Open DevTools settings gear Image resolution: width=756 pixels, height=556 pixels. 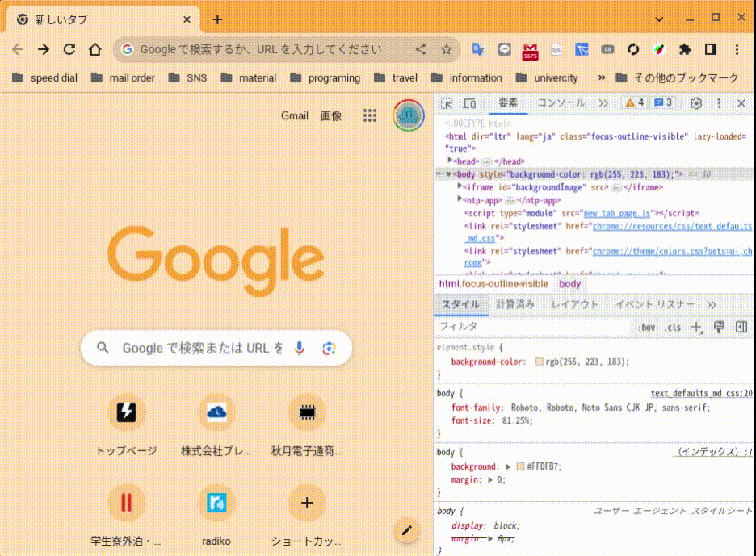coord(695,103)
